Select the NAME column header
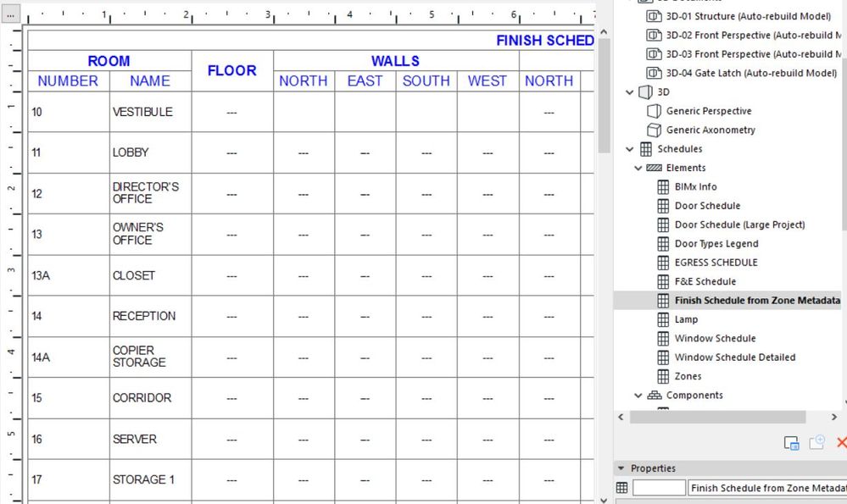The width and height of the screenshot is (847, 504). pyautogui.click(x=150, y=81)
